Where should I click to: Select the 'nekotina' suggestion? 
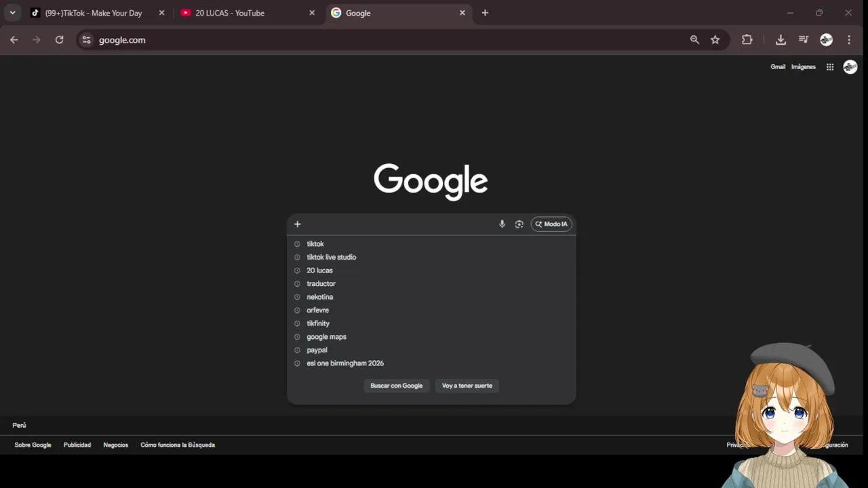point(431,297)
